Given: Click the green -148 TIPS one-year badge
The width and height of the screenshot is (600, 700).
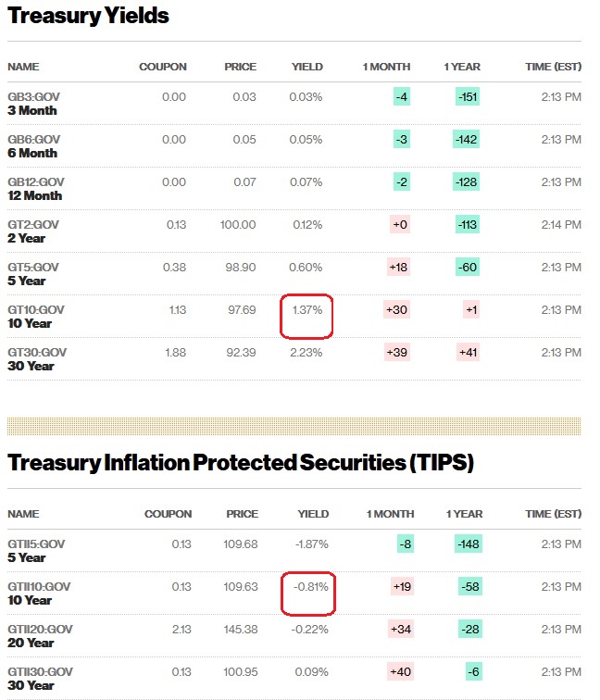Looking at the screenshot, I should pyautogui.click(x=466, y=544).
